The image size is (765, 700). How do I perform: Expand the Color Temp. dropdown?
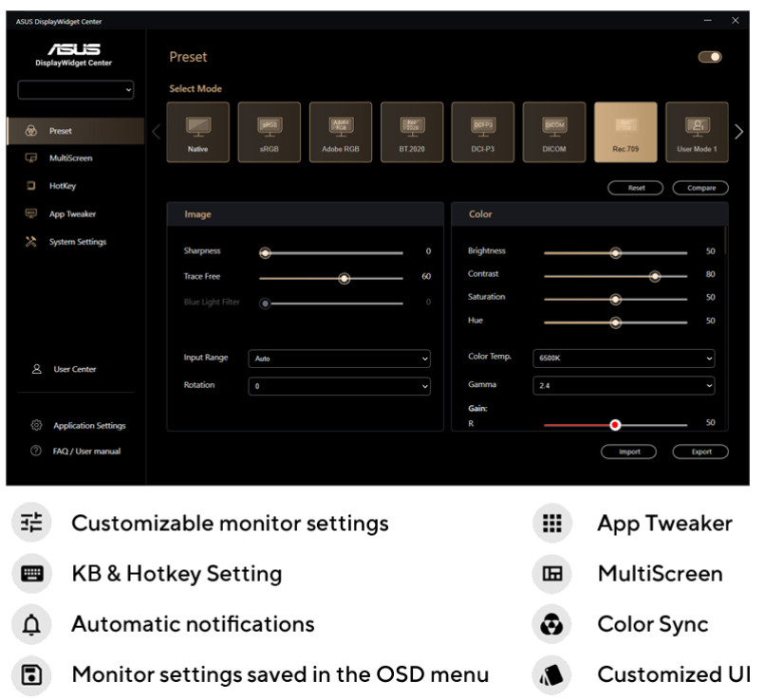(x=625, y=359)
